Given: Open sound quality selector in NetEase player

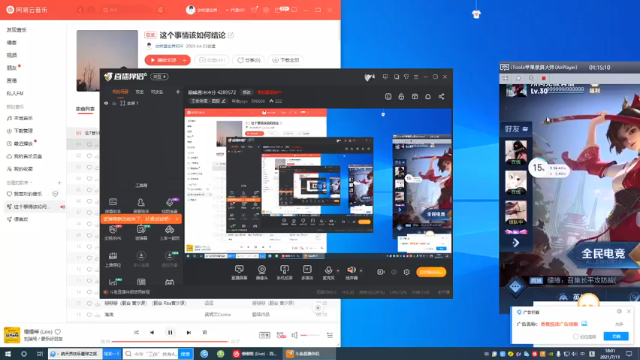Looking at the screenshot, I should tap(264, 335).
